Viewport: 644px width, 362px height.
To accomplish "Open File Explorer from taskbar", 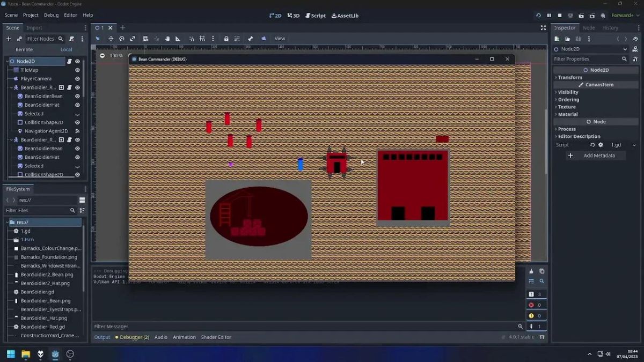I will pos(25,354).
